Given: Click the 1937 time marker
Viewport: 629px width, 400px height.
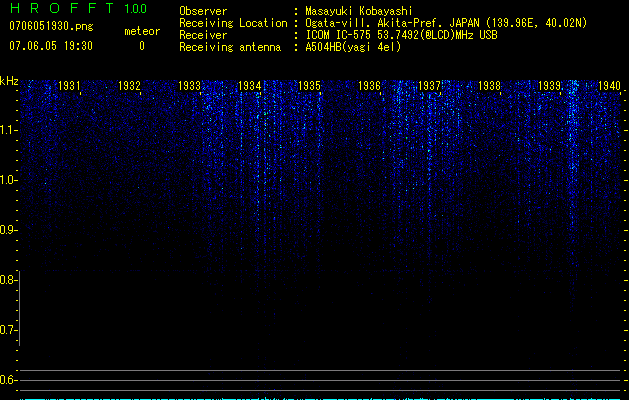Looking at the screenshot, I should (x=429, y=85).
